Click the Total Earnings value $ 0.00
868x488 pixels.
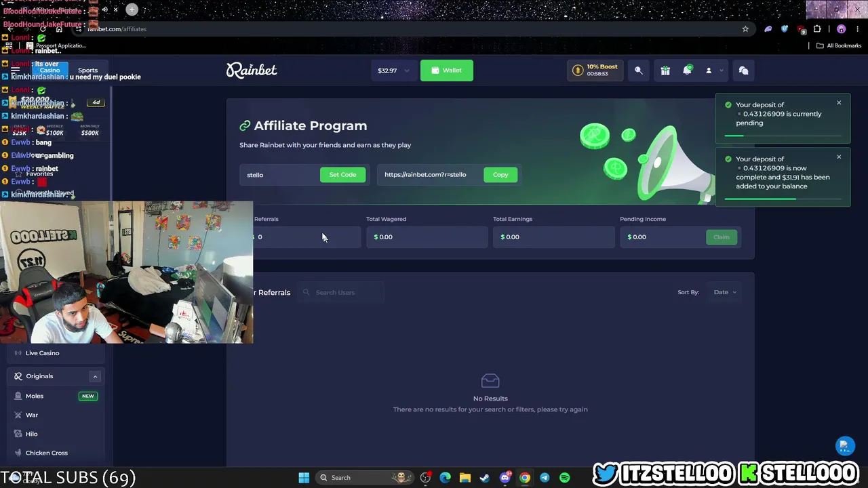point(510,237)
